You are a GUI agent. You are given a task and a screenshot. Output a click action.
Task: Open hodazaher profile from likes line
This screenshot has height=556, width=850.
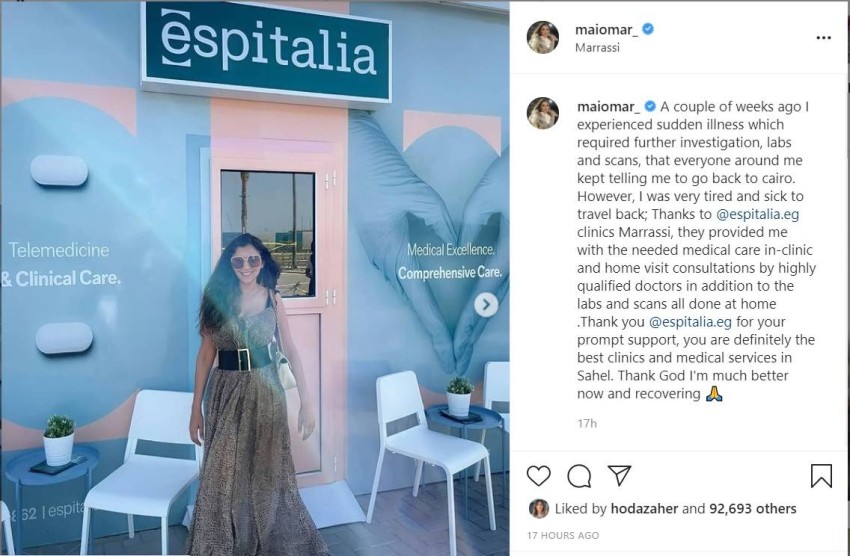(x=644, y=508)
